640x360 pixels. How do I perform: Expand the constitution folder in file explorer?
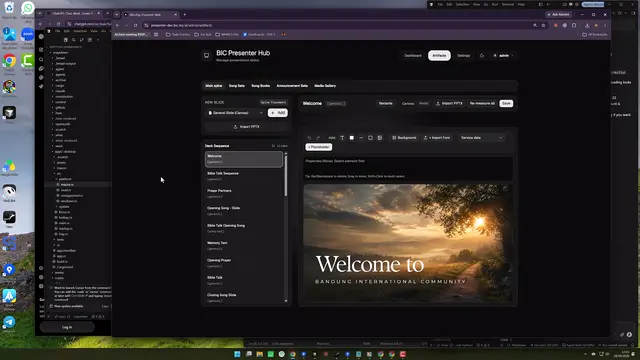click(x=64, y=97)
